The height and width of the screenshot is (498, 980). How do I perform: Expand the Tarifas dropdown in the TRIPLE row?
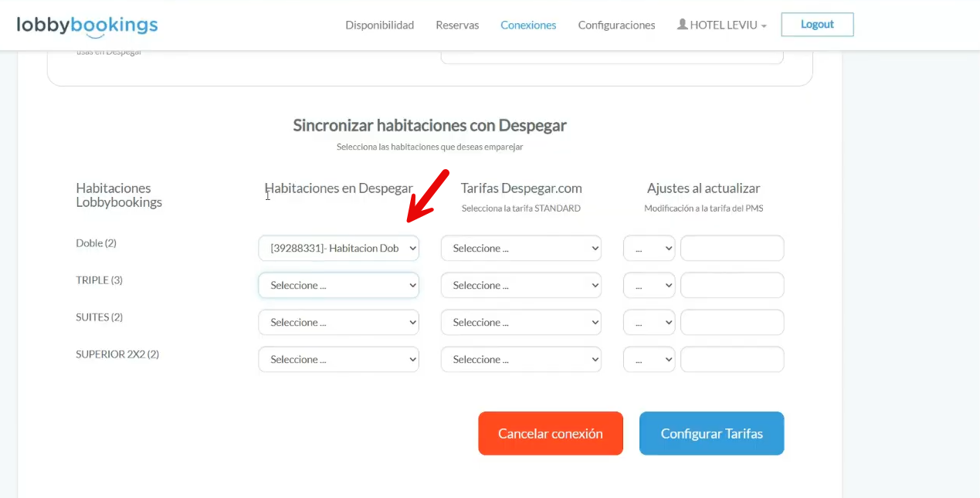click(x=521, y=286)
